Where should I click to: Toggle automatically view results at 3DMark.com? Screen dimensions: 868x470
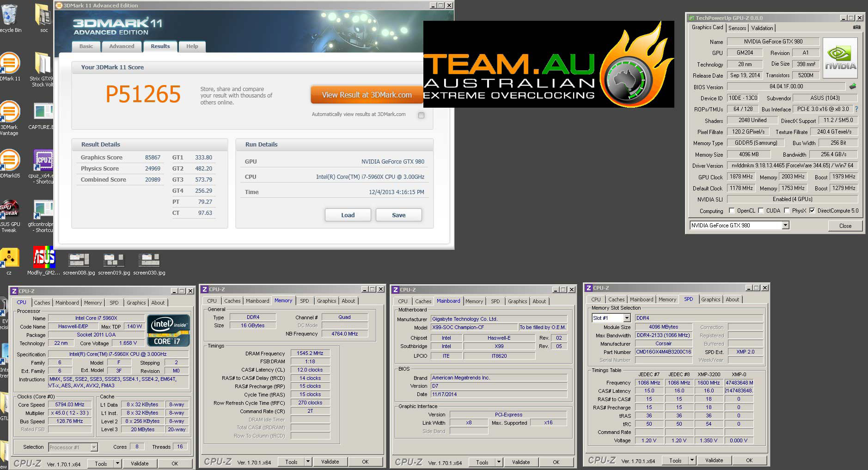click(x=421, y=115)
